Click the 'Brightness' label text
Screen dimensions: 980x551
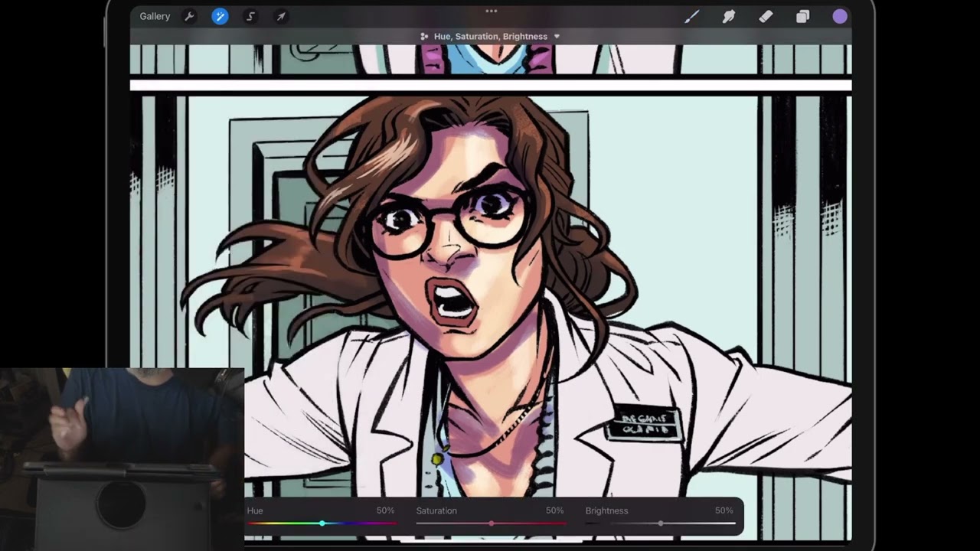pos(606,510)
